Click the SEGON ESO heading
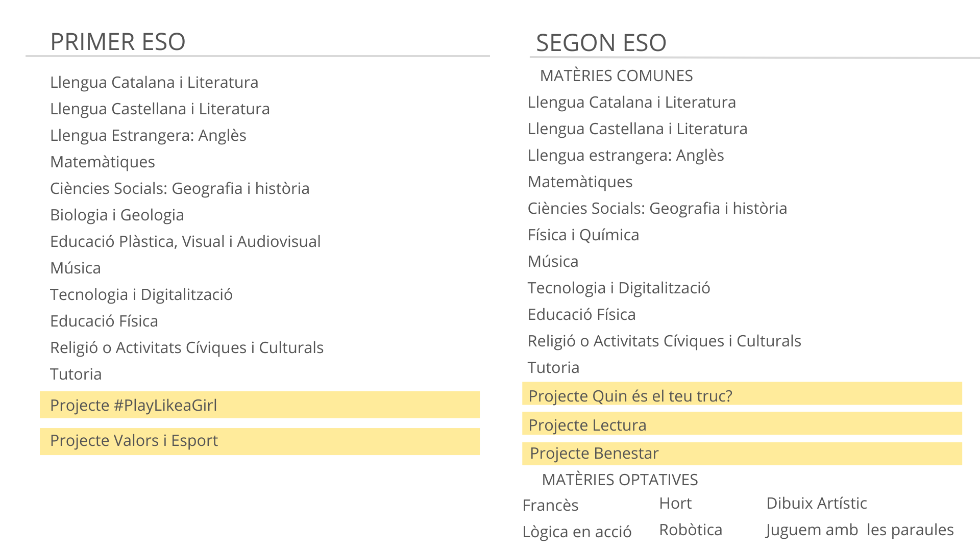980x551 pixels. [x=601, y=43]
